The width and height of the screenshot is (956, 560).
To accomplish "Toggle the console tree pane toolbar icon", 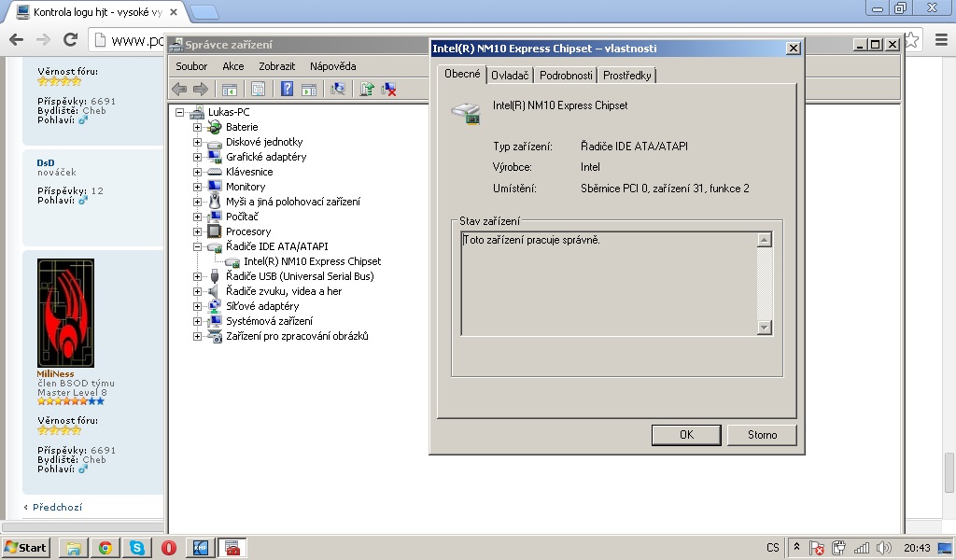I will tap(230, 90).
